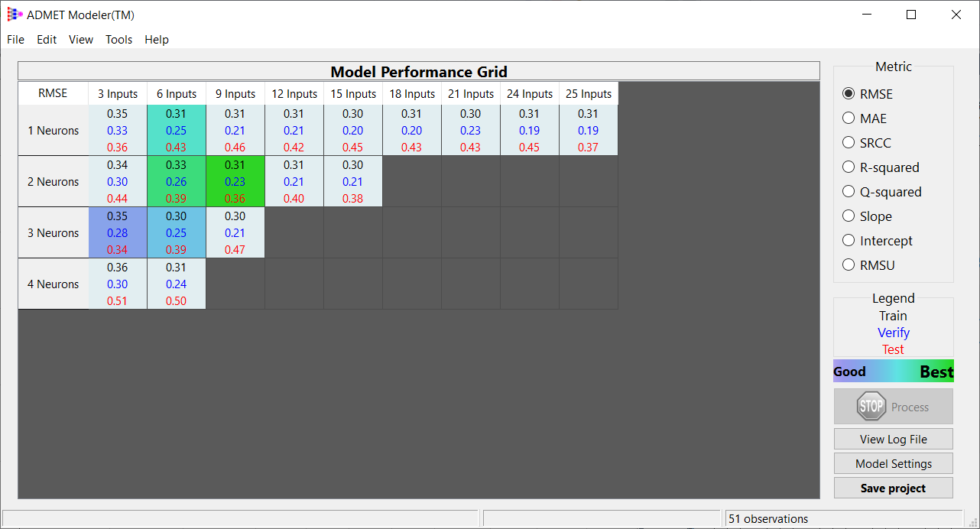The width and height of the screenshot is (980, 529).
Task: Select the MAE metric radio button
Action: pyautogui.click(x=849, y=118)
